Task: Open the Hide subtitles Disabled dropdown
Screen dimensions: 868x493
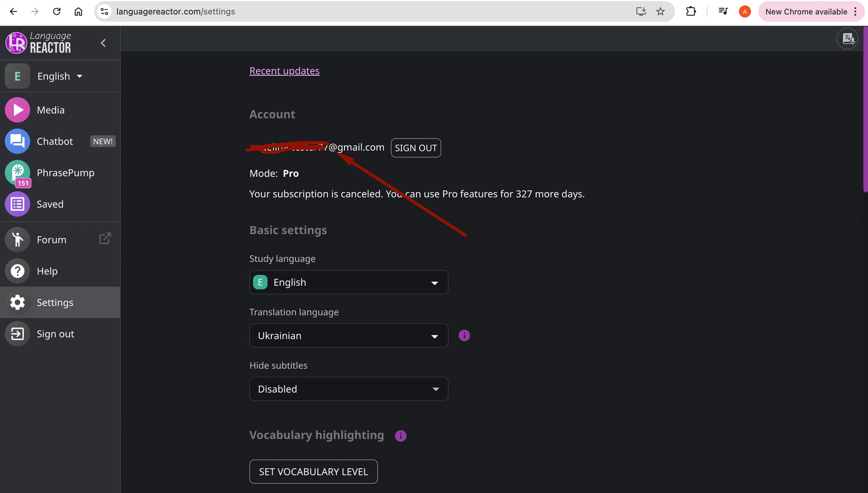Action: (x=349, y=389)
